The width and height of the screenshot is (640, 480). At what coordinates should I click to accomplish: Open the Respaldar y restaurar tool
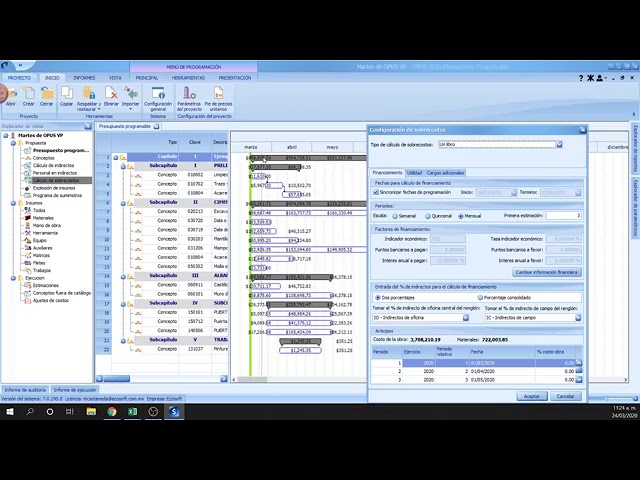click(x=89, y=98)
